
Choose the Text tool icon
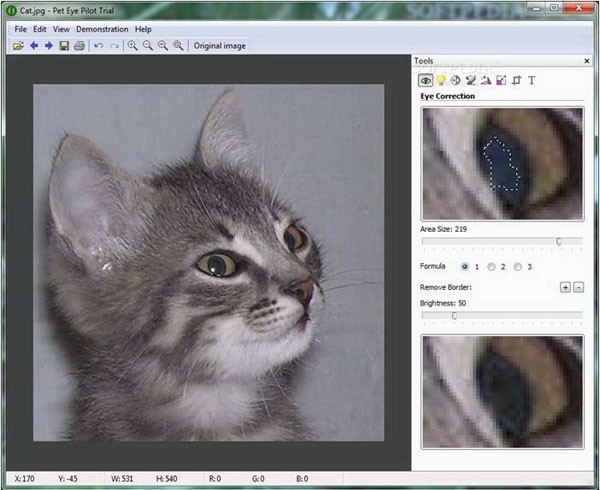pyautogui.click(x=532, y=80)
